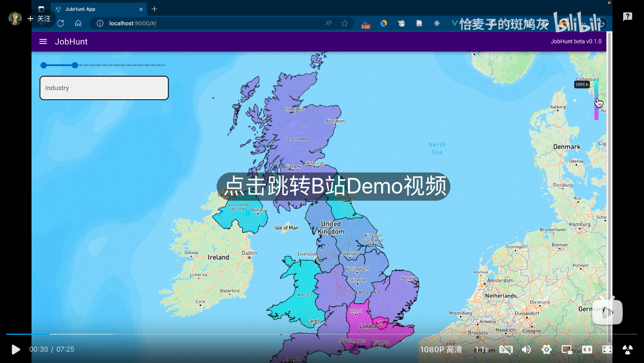The width and height of the screenshot is (644, 363).
Task: Click the Norwich label on map
Action: pos(409,278)
